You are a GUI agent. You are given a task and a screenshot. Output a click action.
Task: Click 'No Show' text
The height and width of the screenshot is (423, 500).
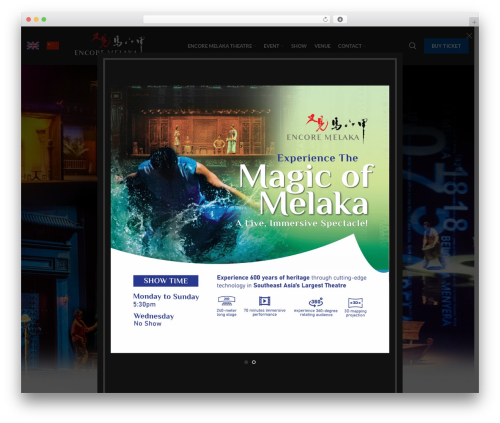[x=147, y=323]
